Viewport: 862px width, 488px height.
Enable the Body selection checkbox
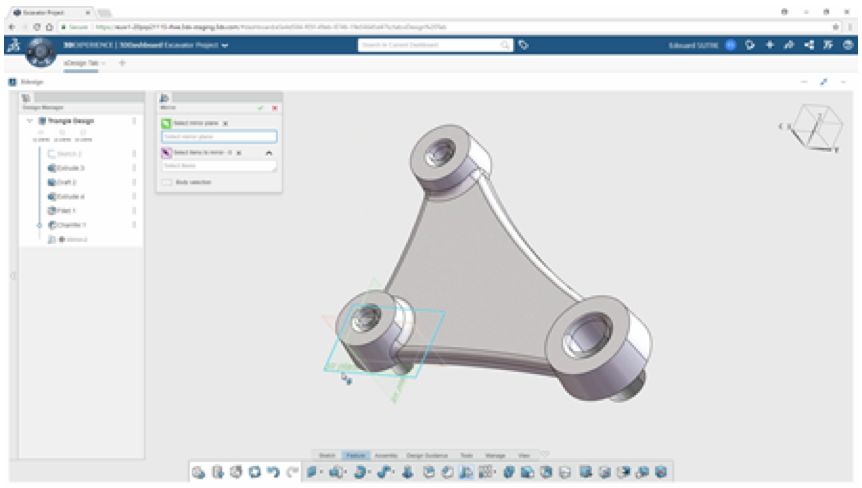click(x=166, y=182)
